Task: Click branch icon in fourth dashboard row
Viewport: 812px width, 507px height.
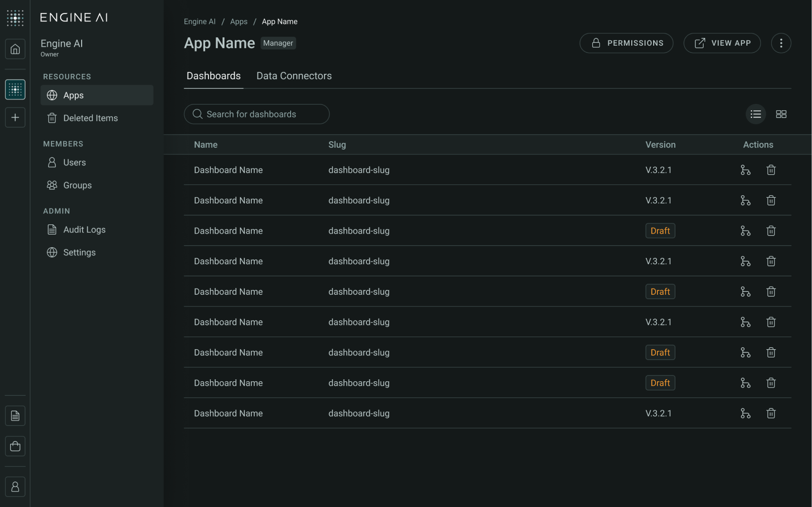Action: coord(745,261)
